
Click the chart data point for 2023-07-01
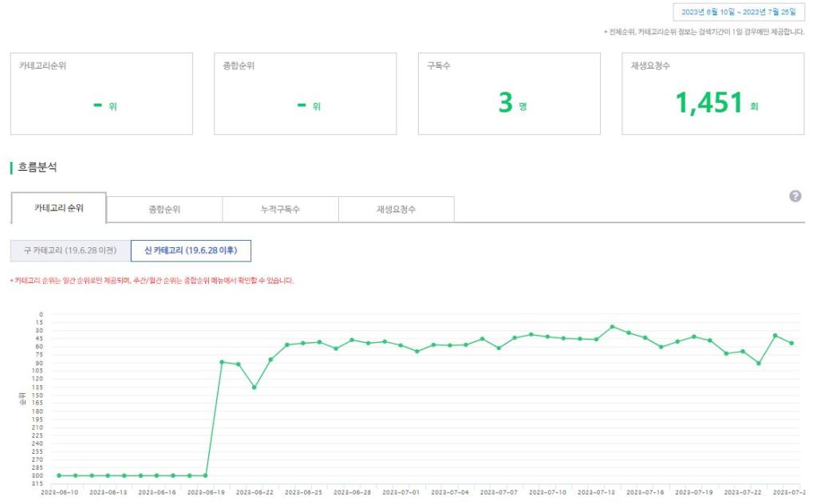tap(401, 345)
